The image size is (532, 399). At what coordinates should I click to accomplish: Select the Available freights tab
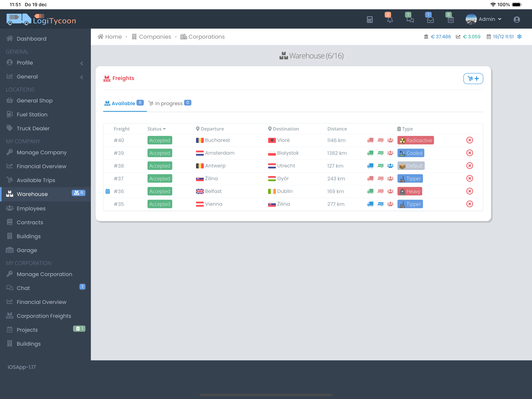tap(124, 103)
